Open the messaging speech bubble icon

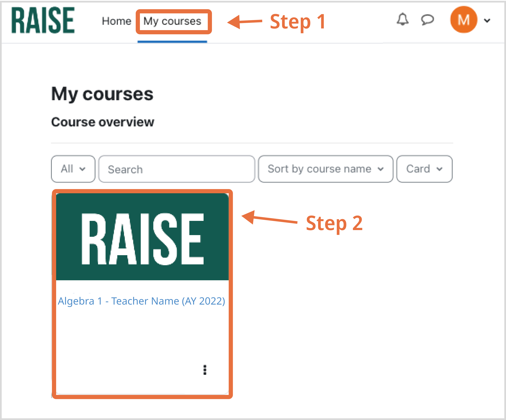point(427,19)
